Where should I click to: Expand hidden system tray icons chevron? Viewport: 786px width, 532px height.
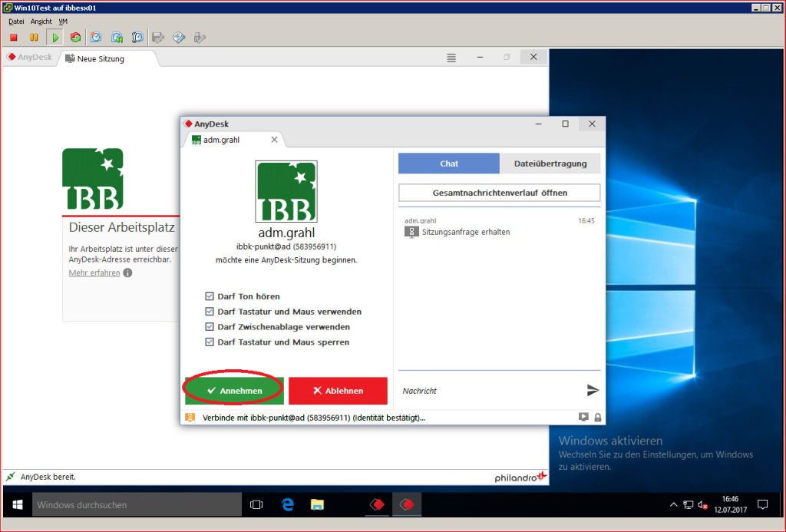point(673,504)
